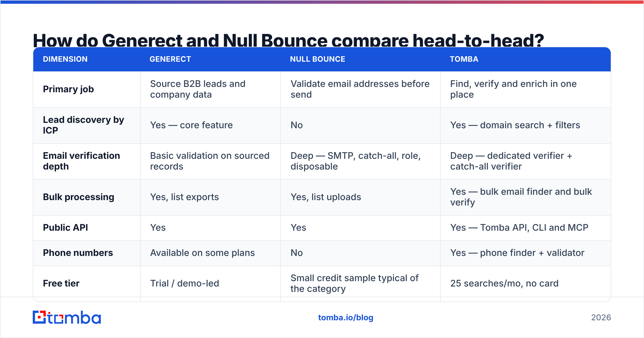This screenshot has height=338, width=644.
Task: Click the DIMENSION column header
Action: pos(65,59)
